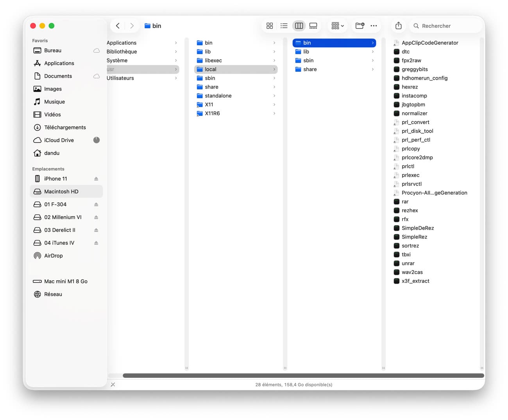The width and height of the screenshot is (508, 420).
Task: Eject the 02 Millenium VI volume
Action: (96, 217)
